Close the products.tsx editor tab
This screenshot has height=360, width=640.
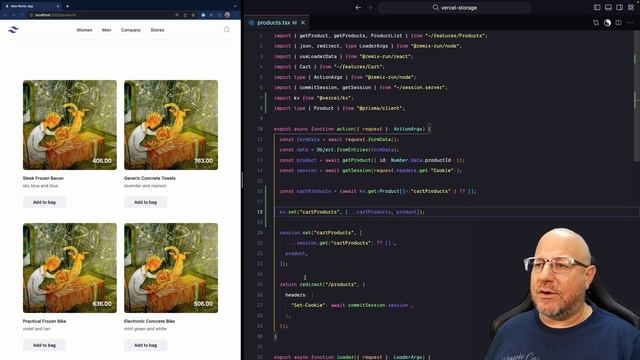303,23
